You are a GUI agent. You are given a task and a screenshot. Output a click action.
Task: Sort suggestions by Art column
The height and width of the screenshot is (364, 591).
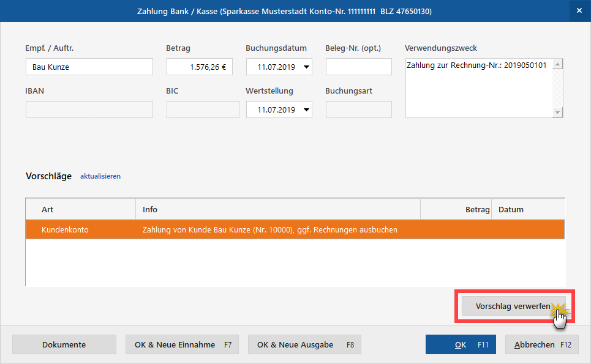click(x=80, y=209)
